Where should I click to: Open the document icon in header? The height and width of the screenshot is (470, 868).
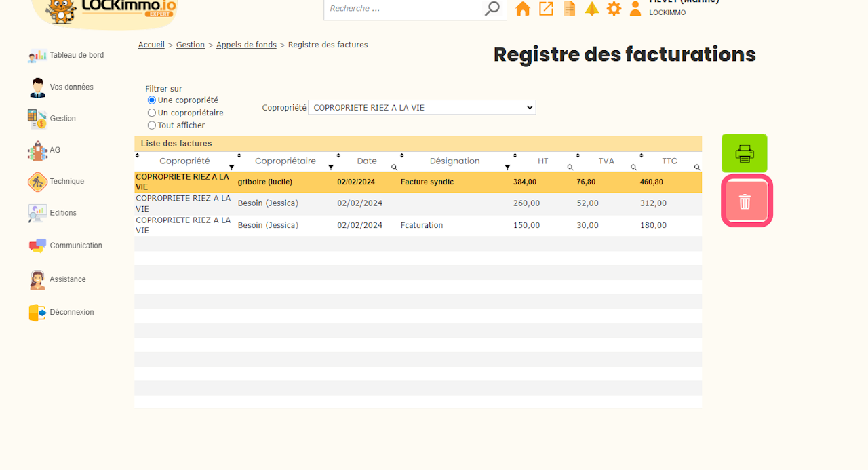(x=570, y=9)
